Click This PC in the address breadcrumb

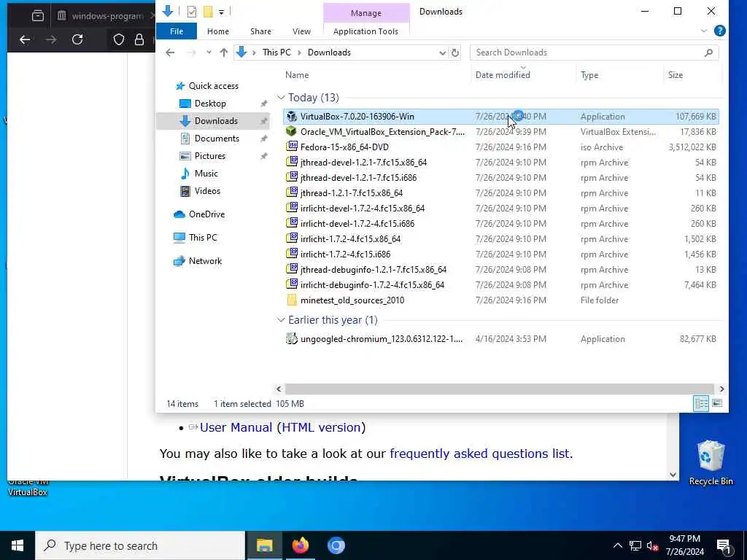(276, 52)
